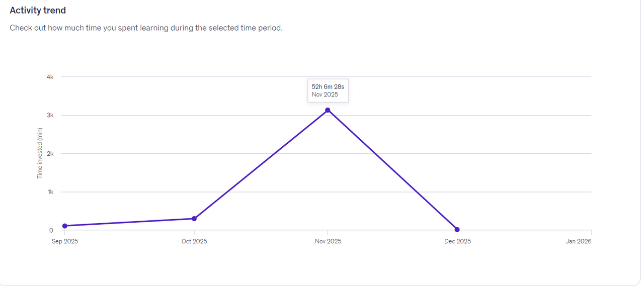Screen dimensions: 644x288
Task: Click the Time invested (min) axis title
Action: pyautogui.click(x=40, y=153)
